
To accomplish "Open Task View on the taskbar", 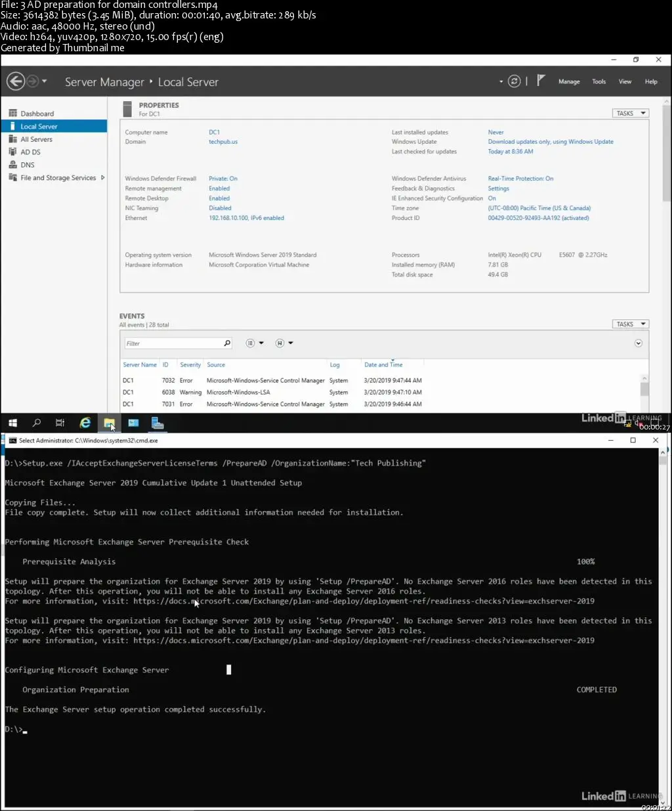I will tap(60, 423).
